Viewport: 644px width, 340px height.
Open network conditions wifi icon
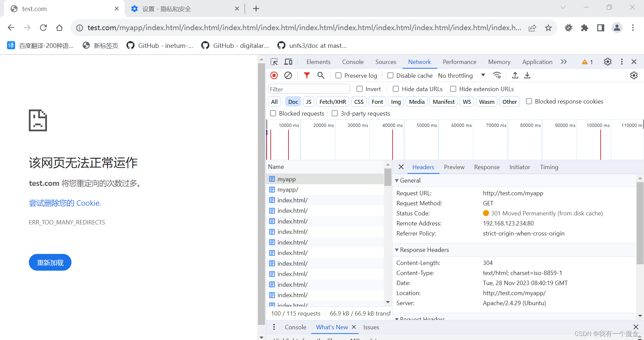tap(497, 75)
